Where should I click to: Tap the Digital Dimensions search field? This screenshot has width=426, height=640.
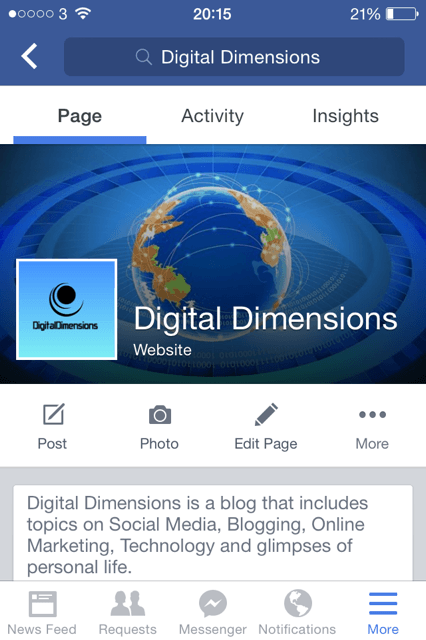234,57
